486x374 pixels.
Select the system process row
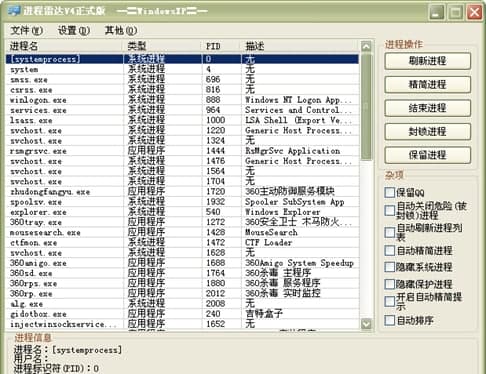click(x=183, y=69)
